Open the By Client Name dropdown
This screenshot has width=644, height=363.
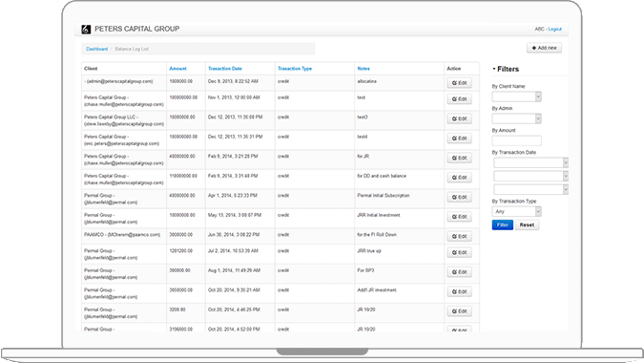pyautogui.click(x=517, y=96)
